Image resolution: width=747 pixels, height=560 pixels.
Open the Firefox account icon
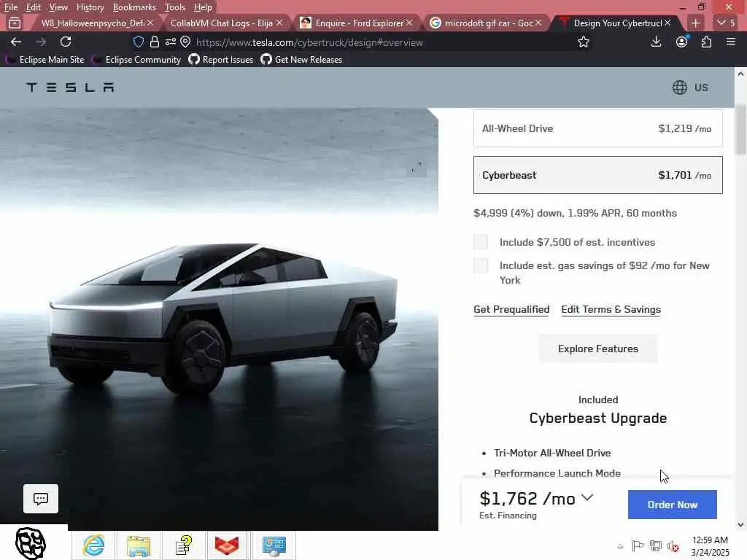[x=682, y=42]
